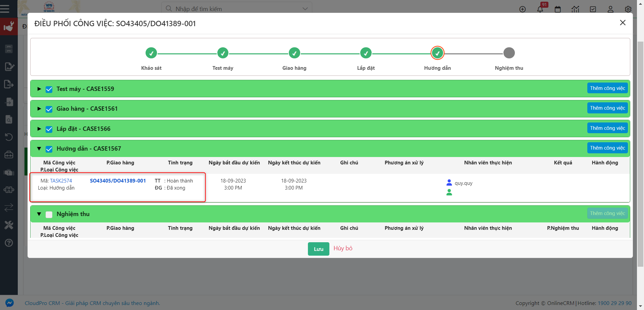Click the 'Loại: Hướng dẫn' task type text

point(56,188)
